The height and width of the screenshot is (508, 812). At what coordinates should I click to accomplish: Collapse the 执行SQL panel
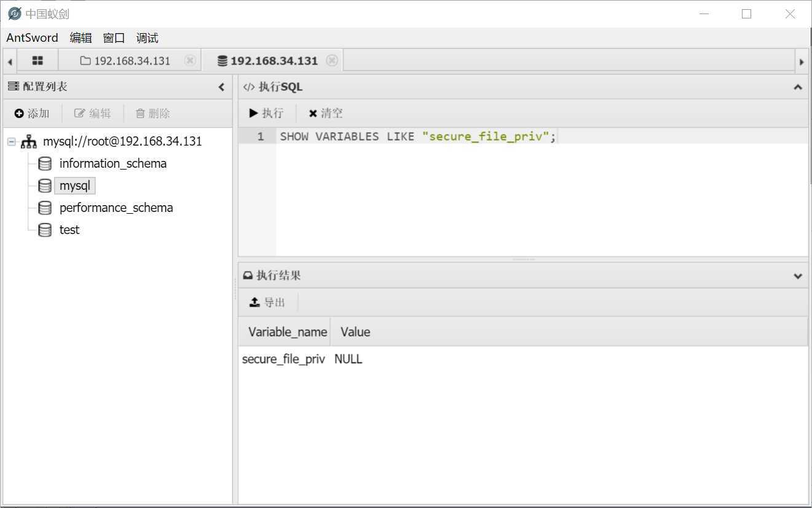(798, 87)
